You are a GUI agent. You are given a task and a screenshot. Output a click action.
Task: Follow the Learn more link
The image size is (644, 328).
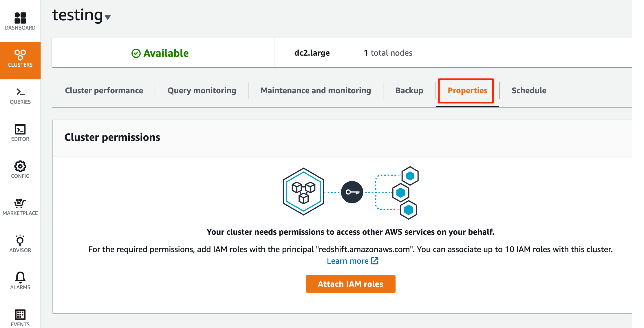[x=347, y=261]
